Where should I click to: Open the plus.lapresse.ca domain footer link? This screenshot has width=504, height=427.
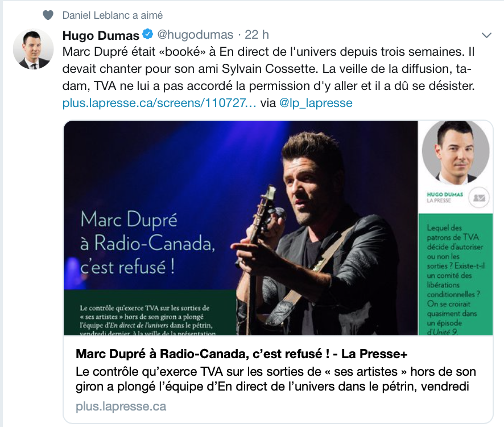point(121,406)
